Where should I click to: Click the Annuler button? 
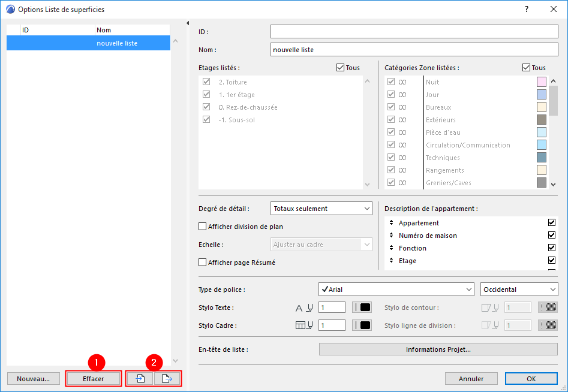[471, 379]
